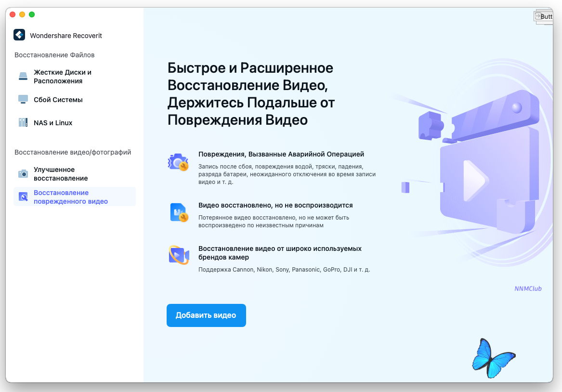562x392 pixels.
Task: Click the Butt button at top-right
Action: coord(543,16)
